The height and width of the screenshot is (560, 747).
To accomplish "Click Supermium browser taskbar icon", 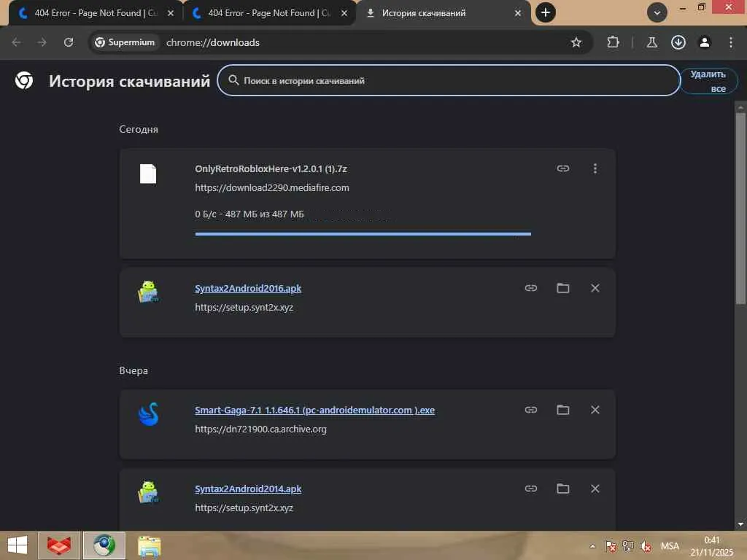I will (x=104, y=545).
